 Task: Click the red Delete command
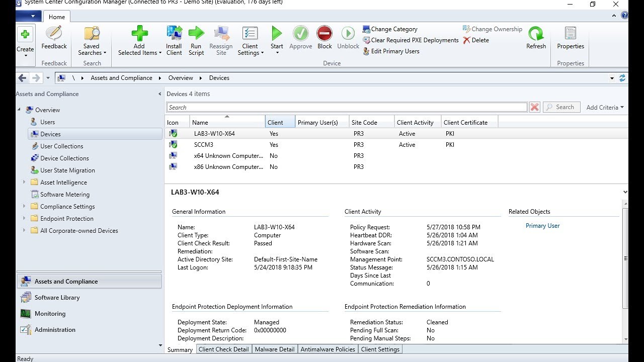point(476,40)
